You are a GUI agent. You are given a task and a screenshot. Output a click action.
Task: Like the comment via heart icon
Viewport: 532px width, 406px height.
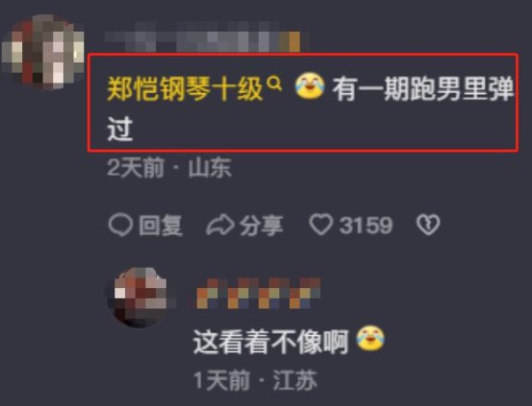click(321, 224)
